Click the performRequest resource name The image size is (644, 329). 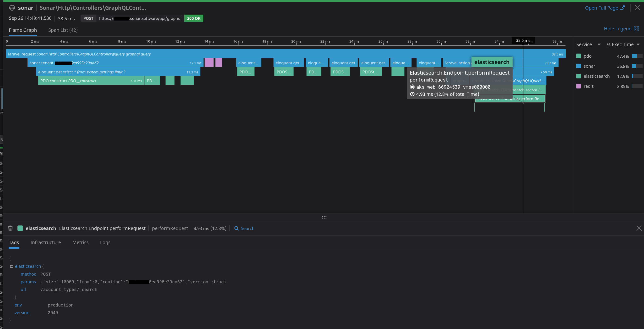pos(170,228)
